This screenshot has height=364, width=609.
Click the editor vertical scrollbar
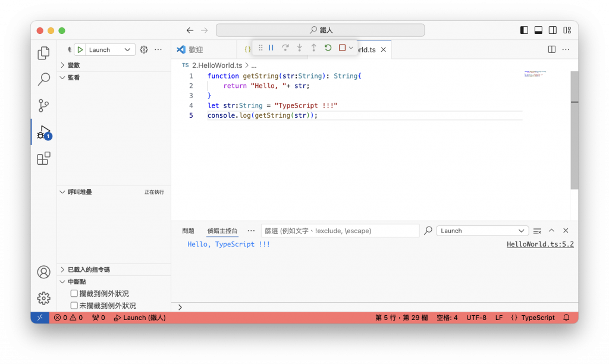click(x=575, y=130)
